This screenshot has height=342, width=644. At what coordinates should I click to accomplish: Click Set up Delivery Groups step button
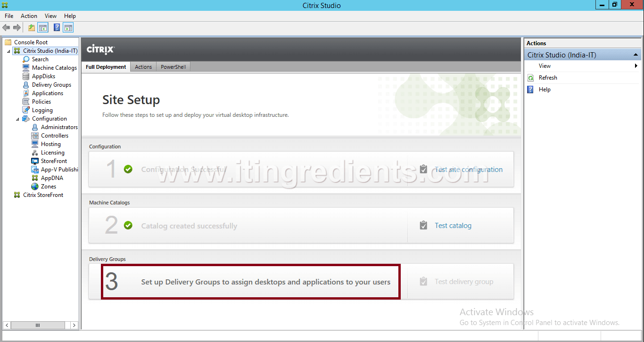coord(251,282)
